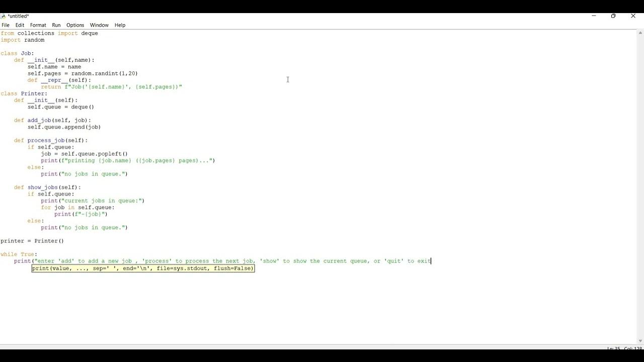Click the 'class Job:' line
The width and height of the screenshot is (644, 362).
(x=18, y=53)
